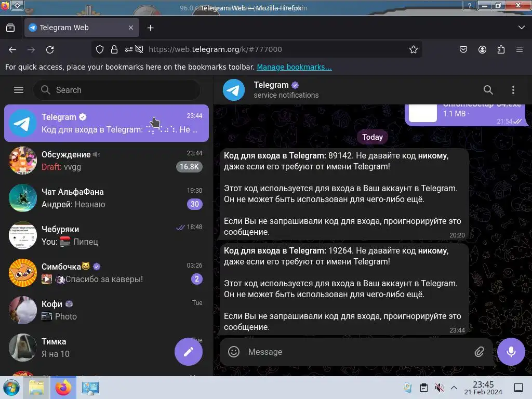The height and width of the screenshot is (399, 532).
Task: Open the chat's three-dot more menu
Action: (x=513, y=90)
